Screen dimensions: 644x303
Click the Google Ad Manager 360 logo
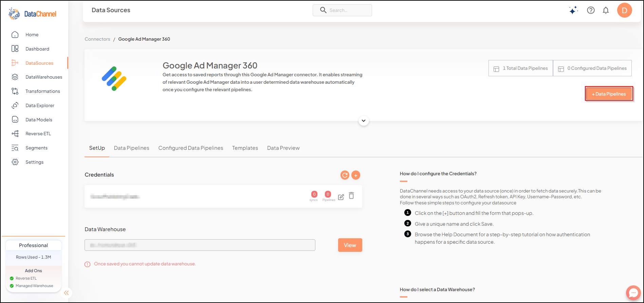(x=114, y=79)
